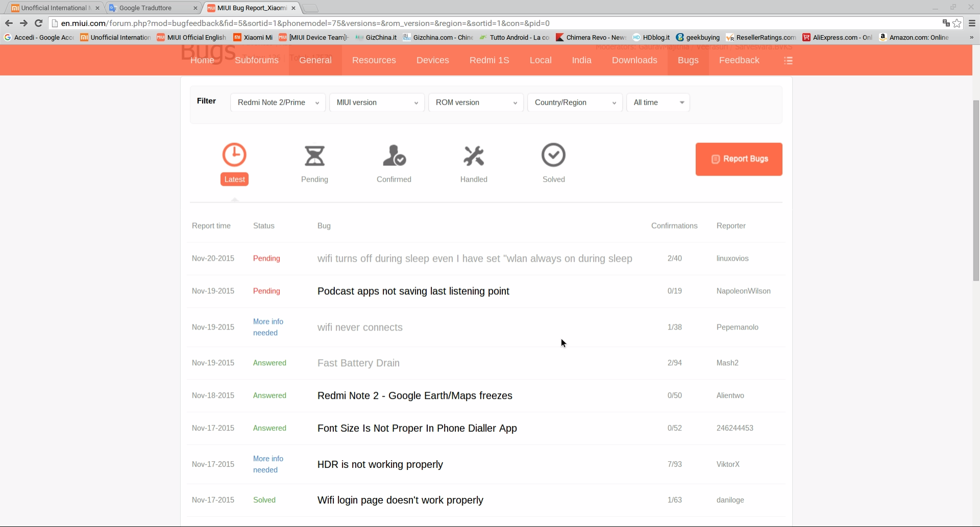Open 'HDR is not working properly' report
Screen dimensions: 980x527
(x=380, y=465)
